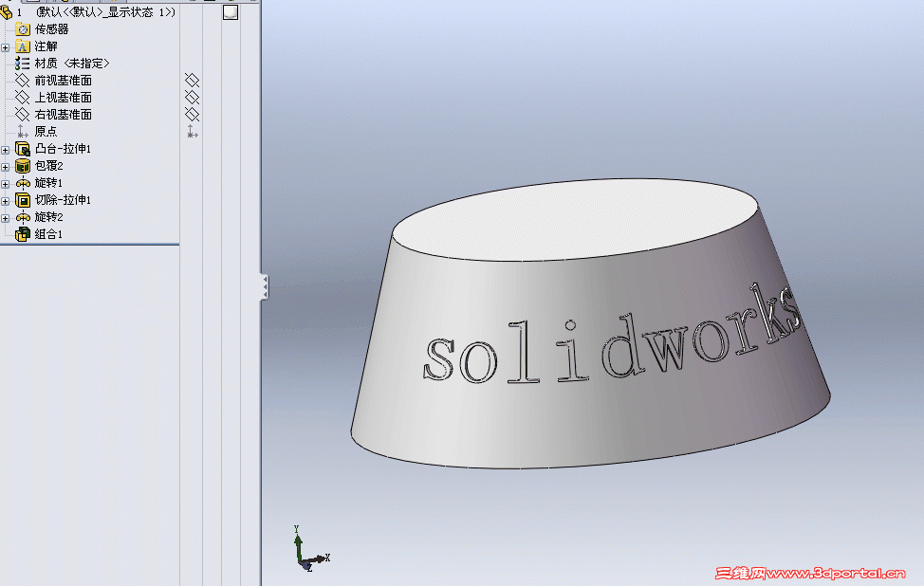This screenshot has width=924, height=586.
Task: Collapse the feature manager panel handle
Action: [265, 287]
